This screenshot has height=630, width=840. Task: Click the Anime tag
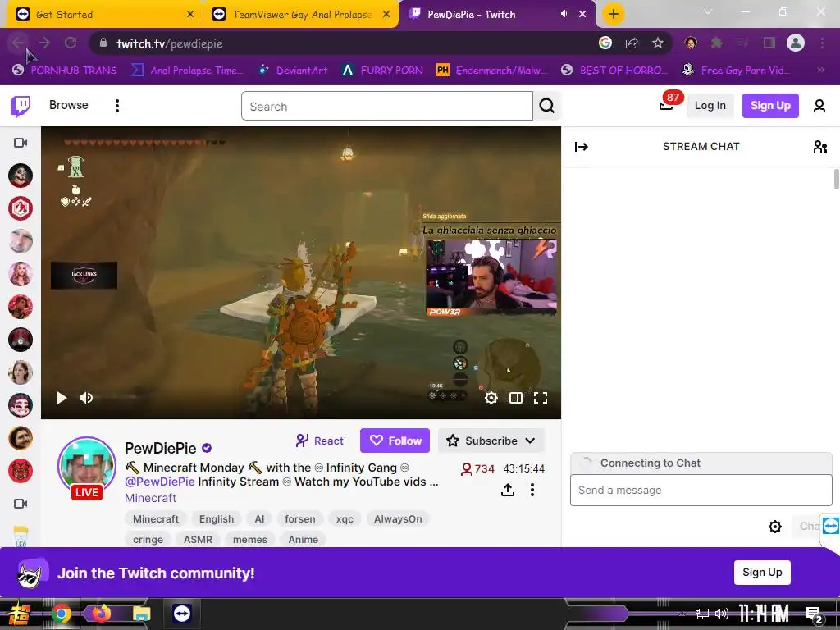click(304, 539)
